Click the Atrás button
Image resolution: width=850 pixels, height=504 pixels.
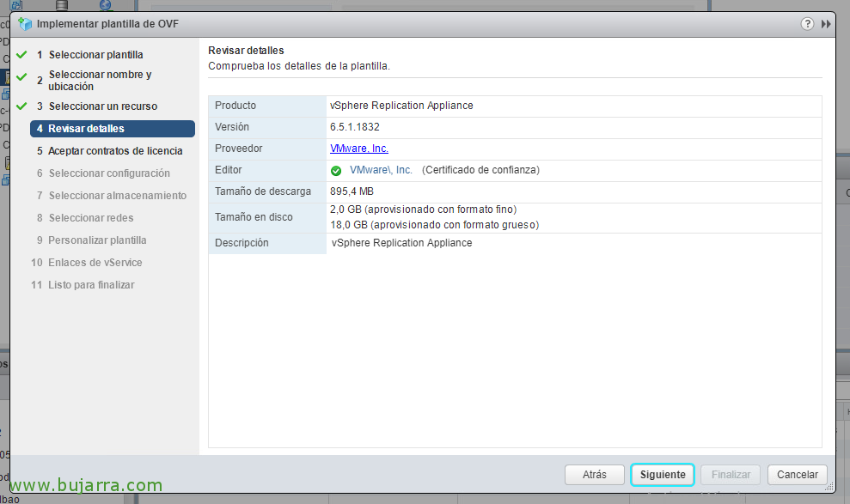(595, 475)
